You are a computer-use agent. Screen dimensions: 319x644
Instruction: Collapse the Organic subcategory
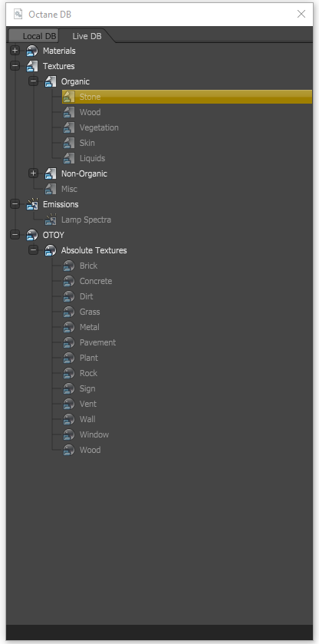pyautogui.click(x=33, y=81)
